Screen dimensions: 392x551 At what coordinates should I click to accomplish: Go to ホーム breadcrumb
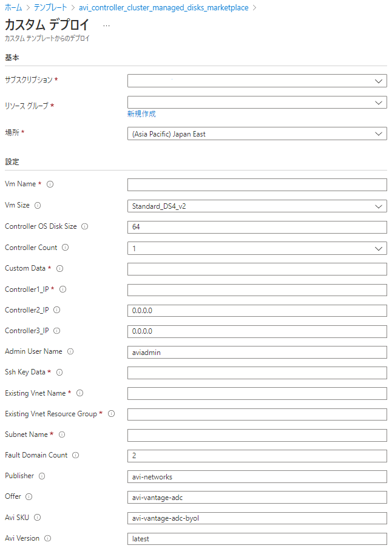(x=13, y=8)
